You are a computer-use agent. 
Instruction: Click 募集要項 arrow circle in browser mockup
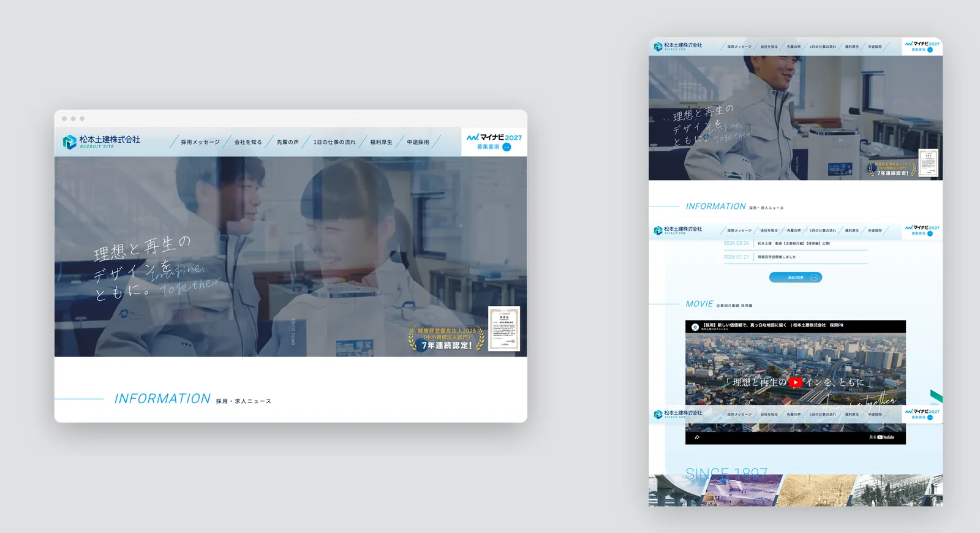(507, 147)
